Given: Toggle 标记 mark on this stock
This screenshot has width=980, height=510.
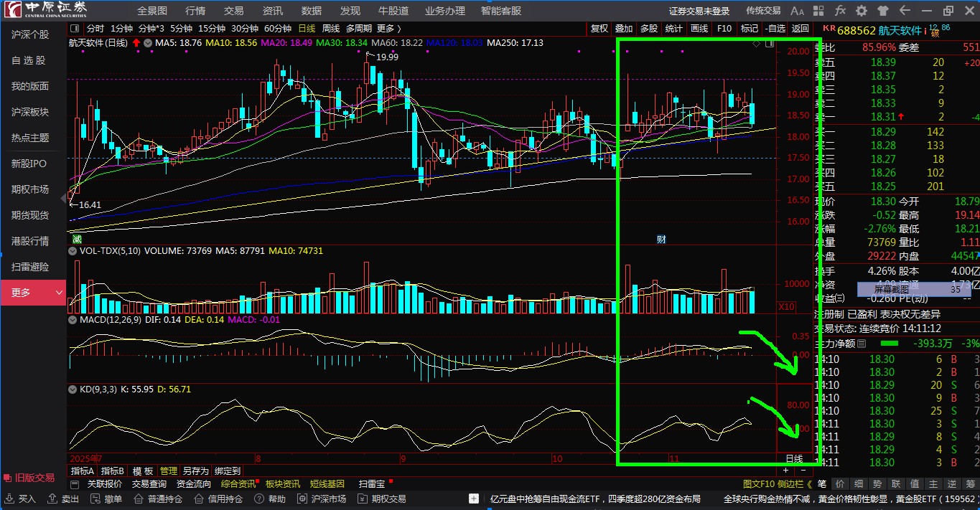Looking at the screenshot, I should pos(750,29).
